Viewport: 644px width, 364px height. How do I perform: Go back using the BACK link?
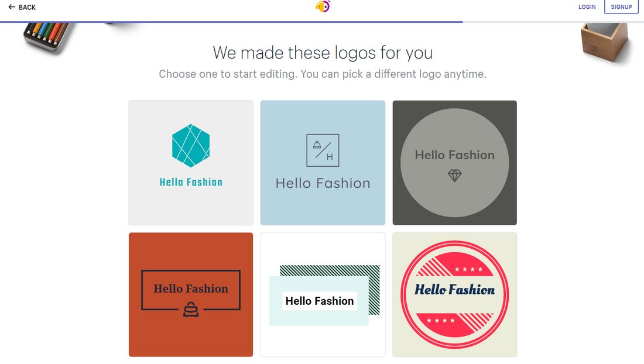[x=27, y=7]
